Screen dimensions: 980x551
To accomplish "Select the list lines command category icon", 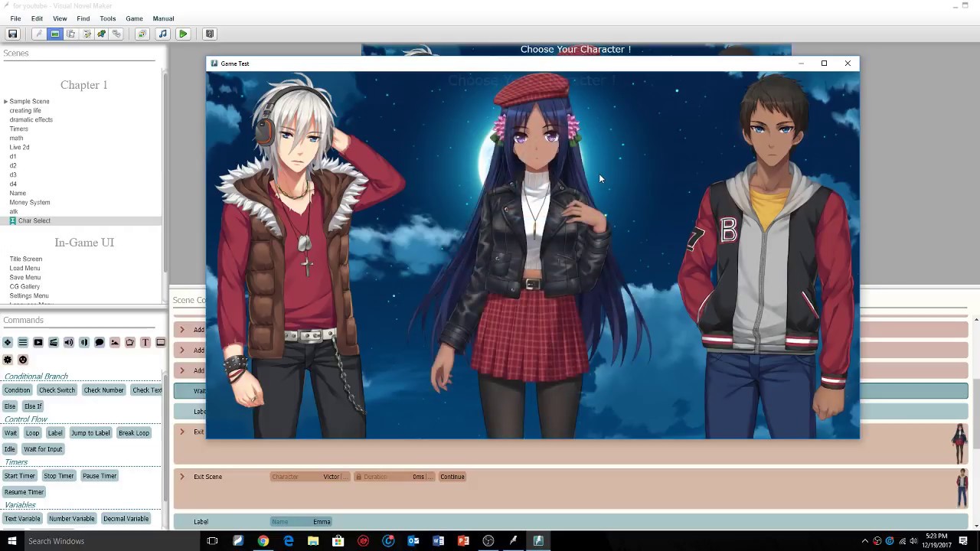I will coord(23,343).
